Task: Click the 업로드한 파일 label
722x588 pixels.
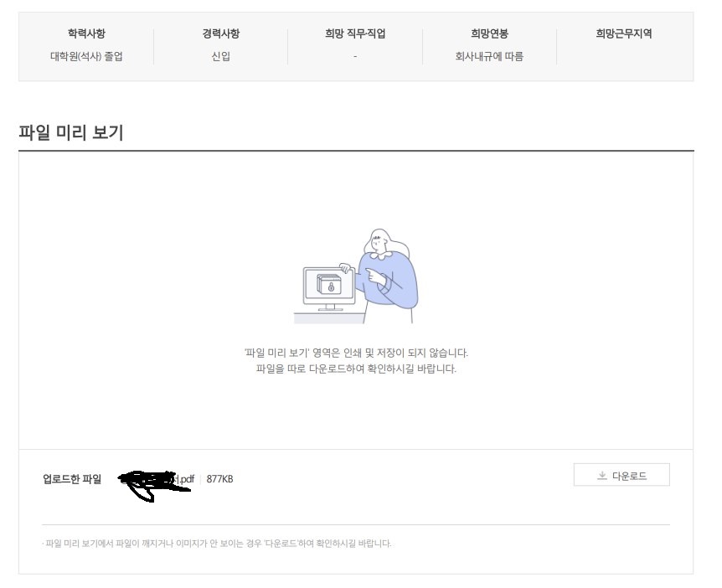Action: click(72, 479)
